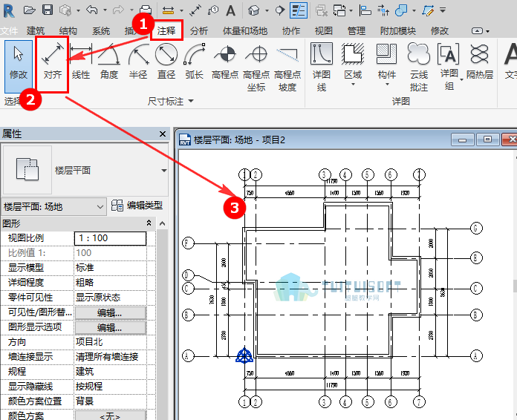Select the 直径 diameter dimension tool
This screenshot has height=420, width=517.
pyautogui.click(x=166, y=62)
